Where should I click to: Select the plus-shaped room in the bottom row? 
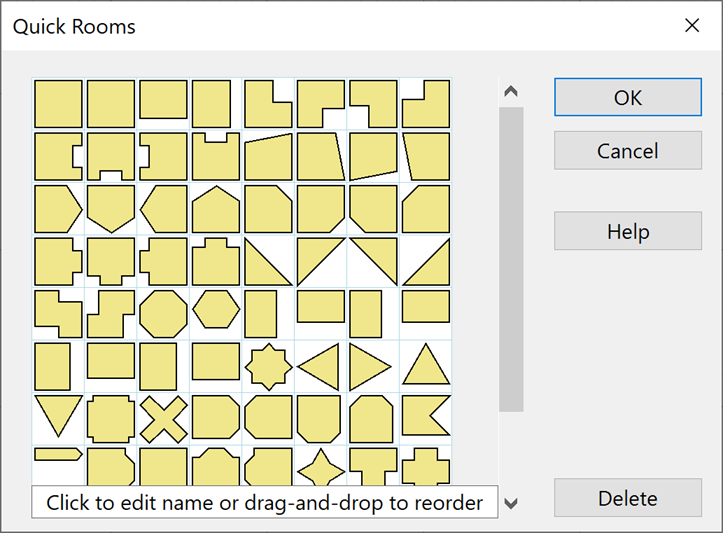pyautogui.click(x=425, y=467)
